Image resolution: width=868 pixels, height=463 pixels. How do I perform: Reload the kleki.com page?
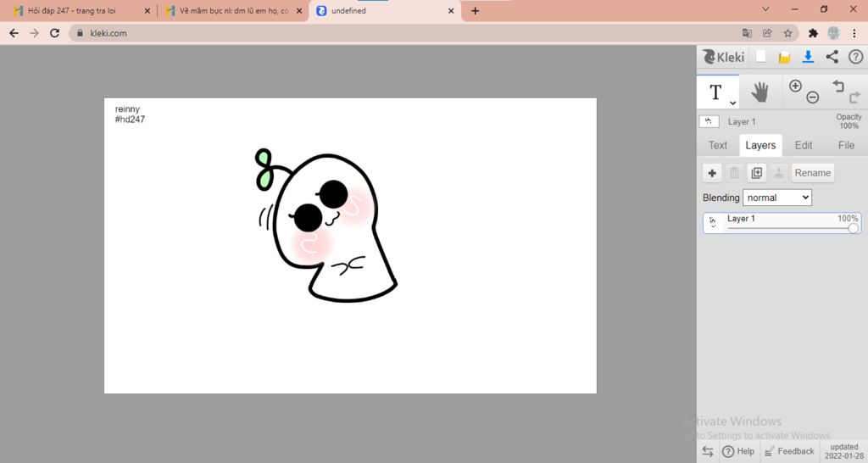pyautogui.click(x=54, y=33)
